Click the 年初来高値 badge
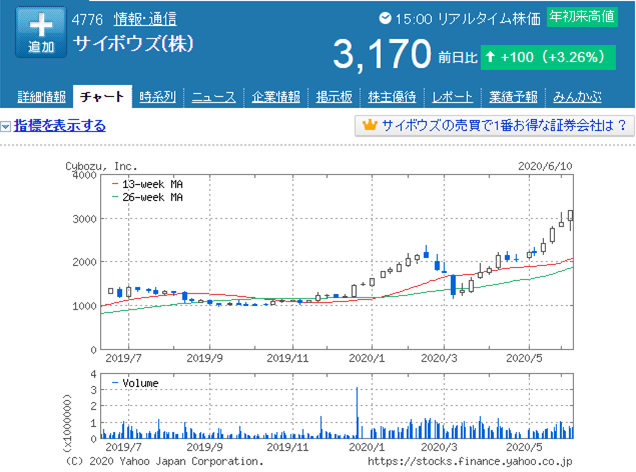 point(582,17)
